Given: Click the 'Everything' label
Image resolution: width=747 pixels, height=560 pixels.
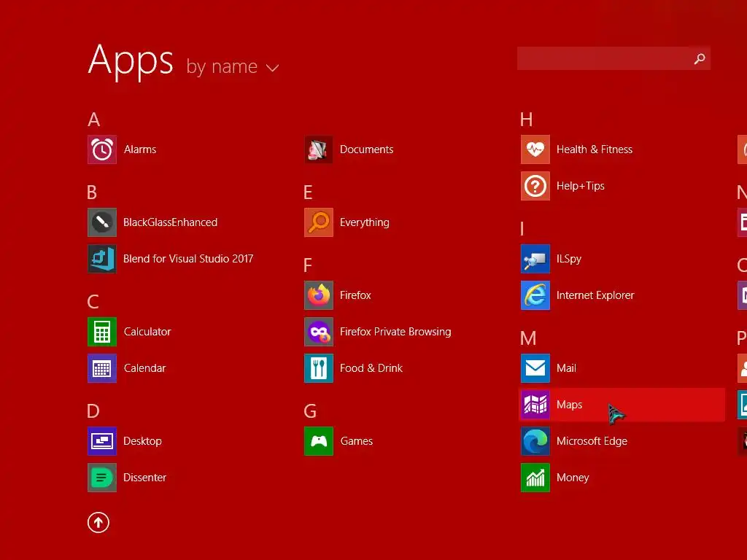Looking at the screenshot, I should pos(365,223).
